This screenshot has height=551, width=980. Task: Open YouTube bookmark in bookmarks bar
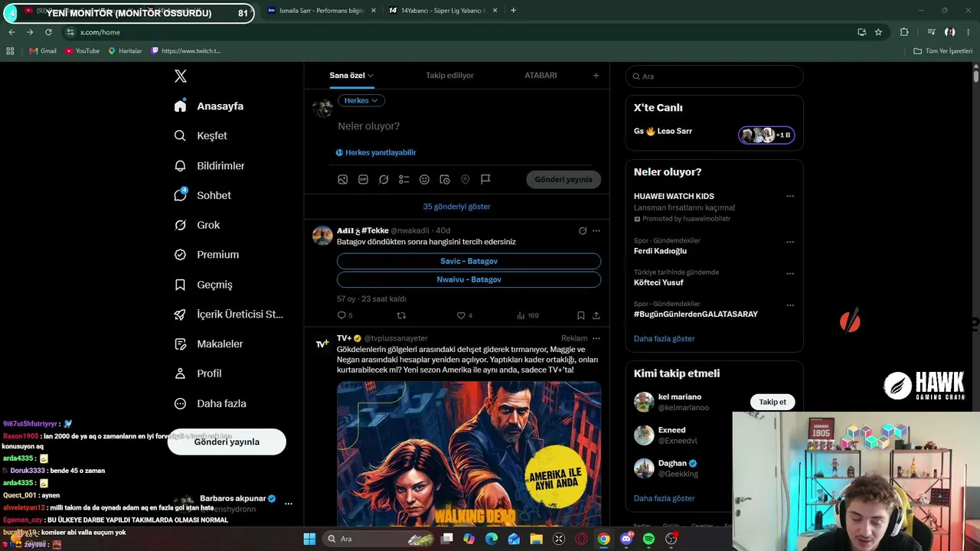(83, 51)
